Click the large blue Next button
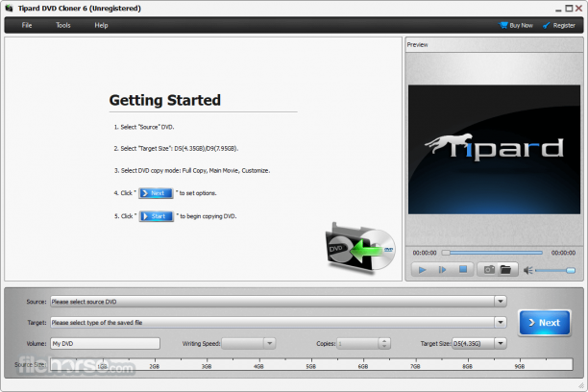The height and width of the screenshot is (392, 588). [x=545, y=323]
